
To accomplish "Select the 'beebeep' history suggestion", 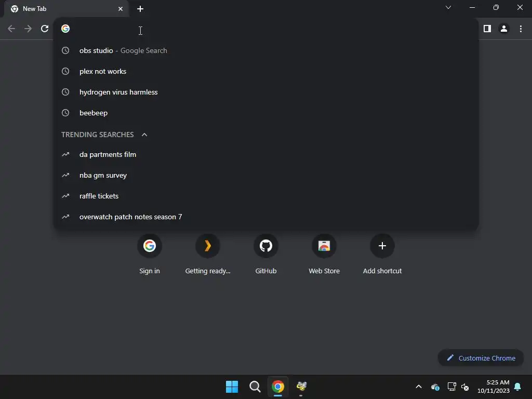I will (x=266, y=113).
